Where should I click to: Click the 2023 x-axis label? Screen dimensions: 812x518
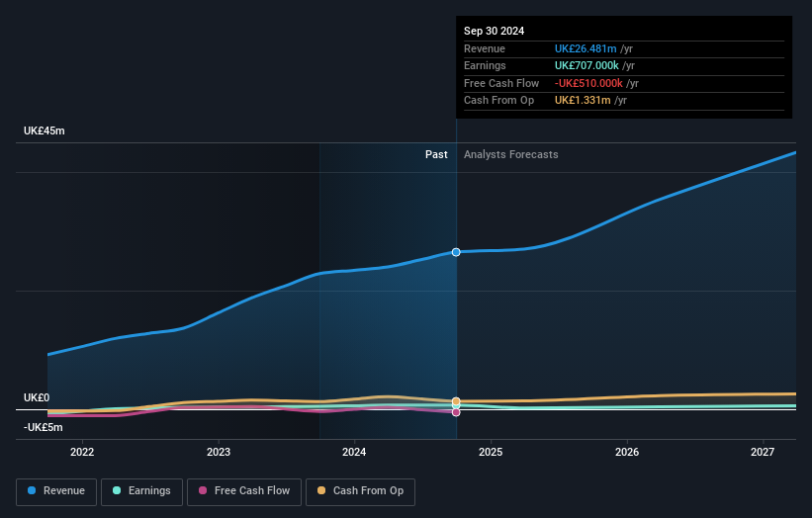(219, 452)
